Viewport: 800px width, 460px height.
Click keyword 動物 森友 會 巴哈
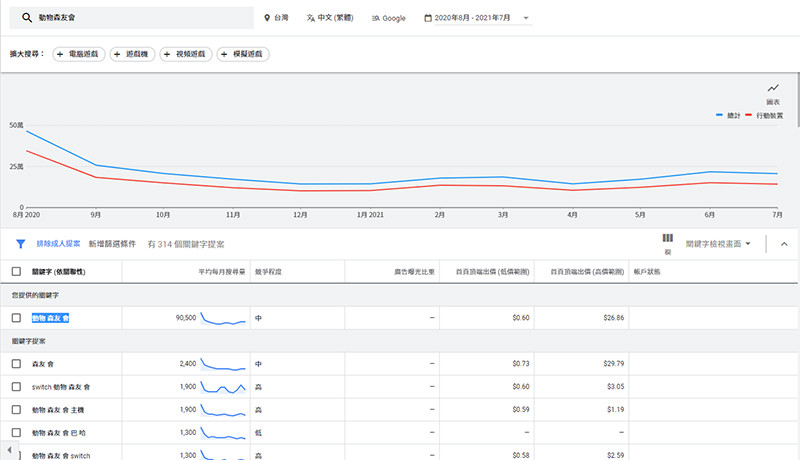point(59,433)
